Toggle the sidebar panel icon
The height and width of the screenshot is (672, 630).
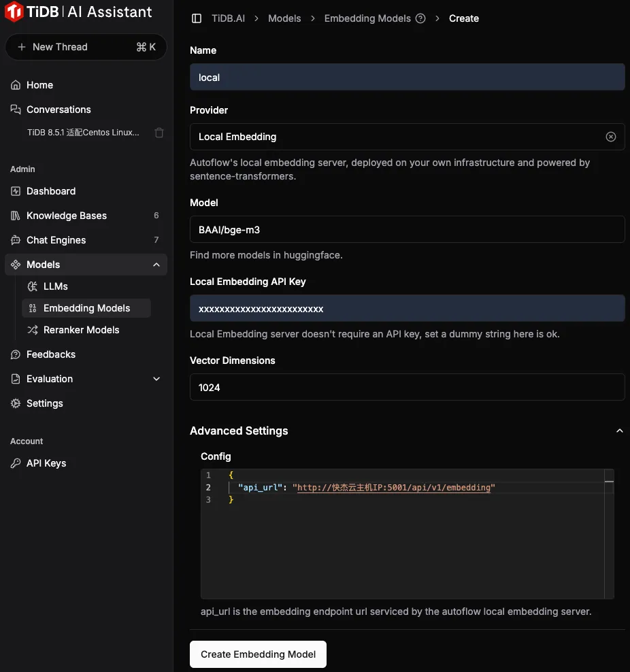click(x=197, y=18)
